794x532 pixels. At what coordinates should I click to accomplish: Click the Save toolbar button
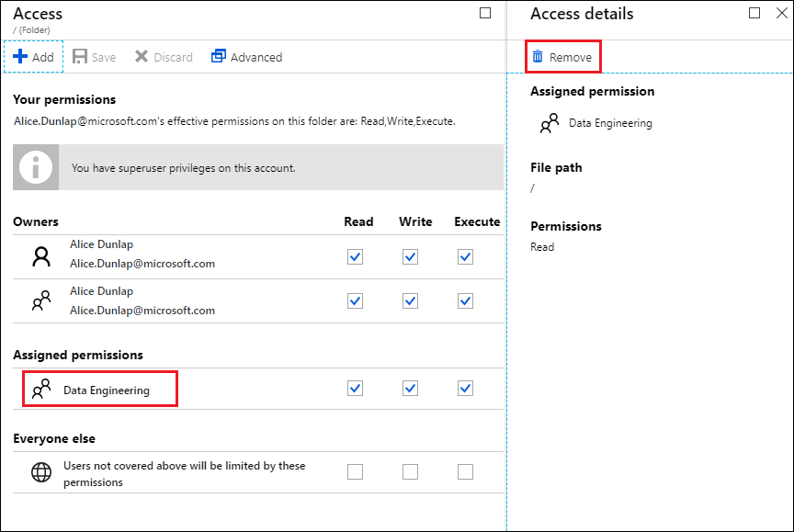click(x=94, y=57)
